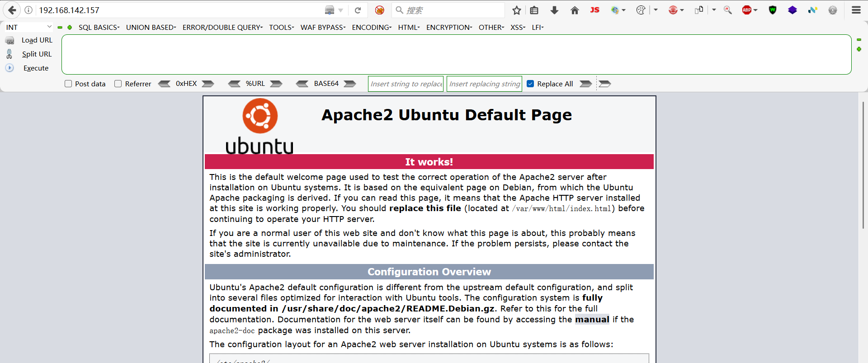Go to the home page icon
The height and width of the screenshot is (363, 868).
click(x=575, y=10)
